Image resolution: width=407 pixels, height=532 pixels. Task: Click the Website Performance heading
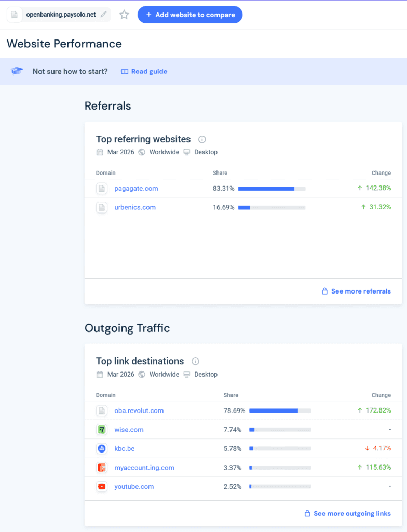pyautogui.click(x=64, y=44)
